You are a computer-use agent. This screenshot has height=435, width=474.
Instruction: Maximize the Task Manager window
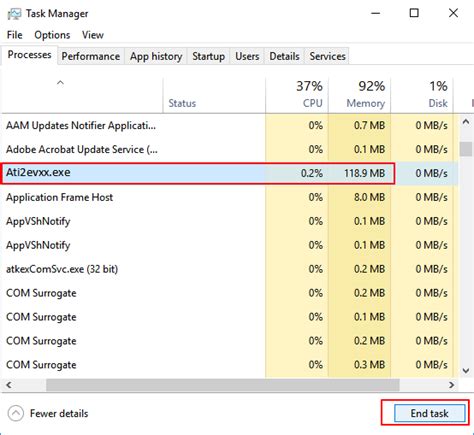(414, 13)
